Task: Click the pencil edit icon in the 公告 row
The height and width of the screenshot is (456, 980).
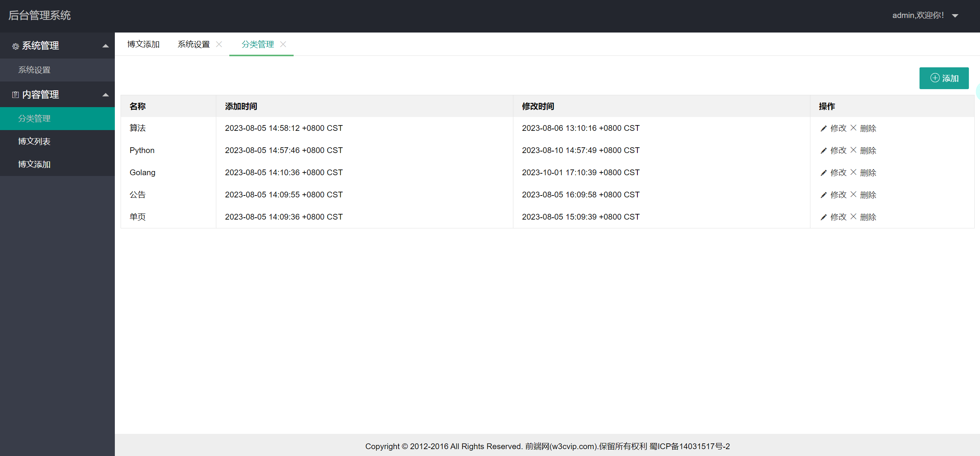Action: click(823, 195)
